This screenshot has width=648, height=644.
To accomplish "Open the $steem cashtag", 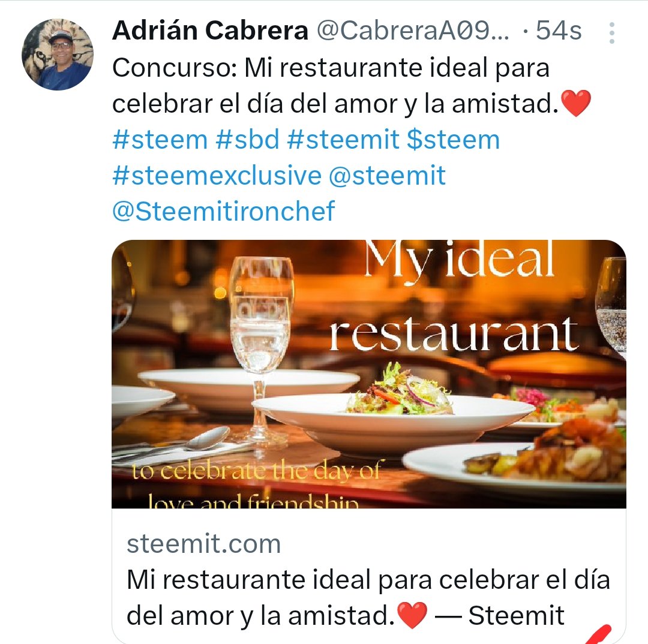I will (454, 140).
